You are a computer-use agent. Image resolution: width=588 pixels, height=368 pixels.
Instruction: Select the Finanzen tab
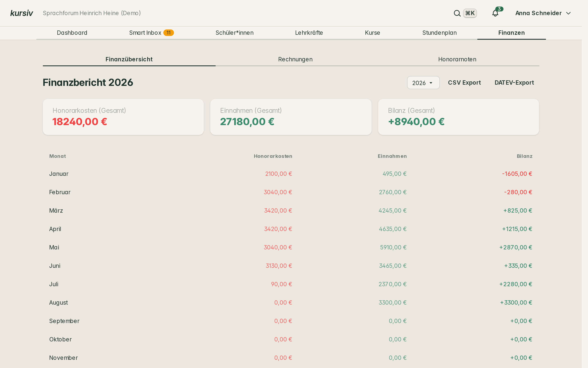(x=511, y=33)
